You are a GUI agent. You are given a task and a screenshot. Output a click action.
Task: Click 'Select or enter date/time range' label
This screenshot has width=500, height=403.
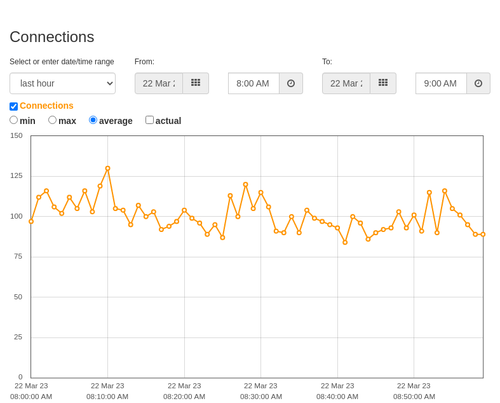coord(62,62)
